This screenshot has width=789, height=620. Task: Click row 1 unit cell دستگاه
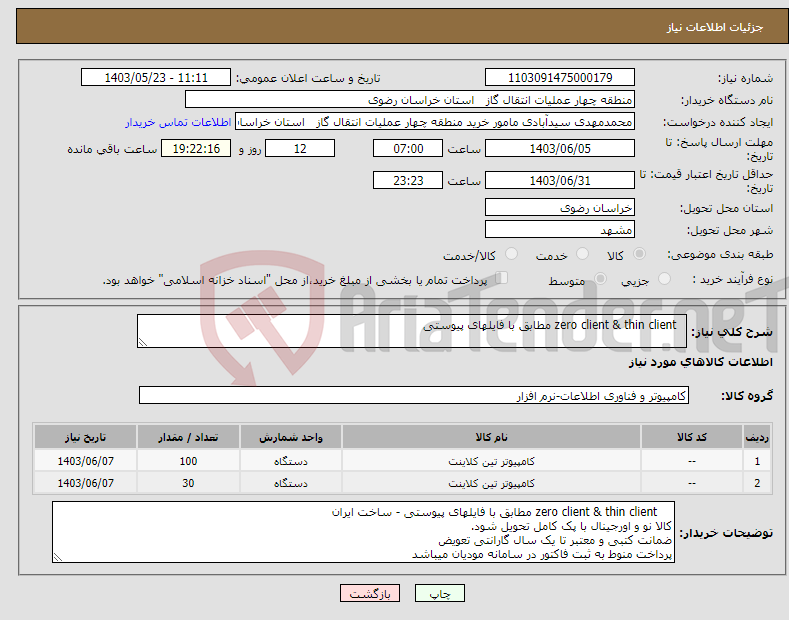(291, 461)
